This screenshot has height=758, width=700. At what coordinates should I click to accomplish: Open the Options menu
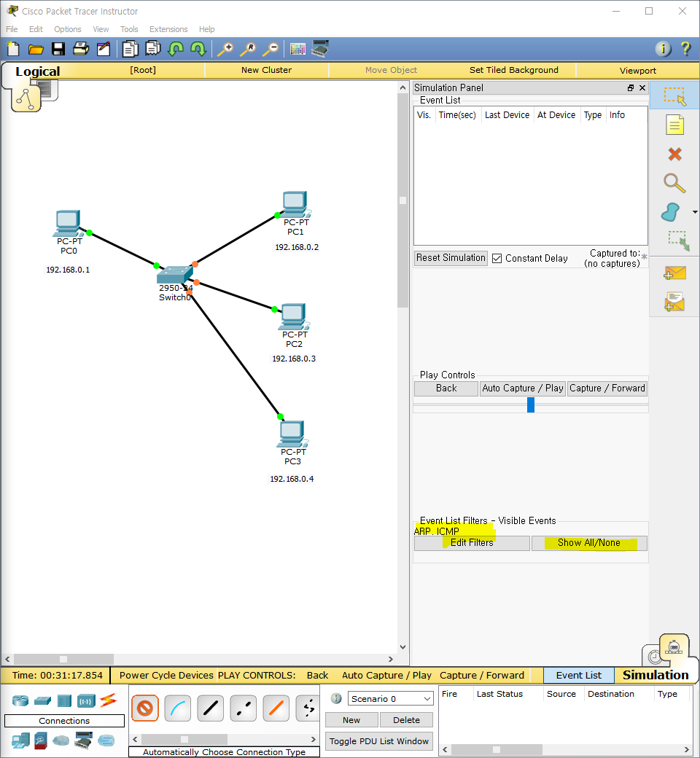[68, 29]
